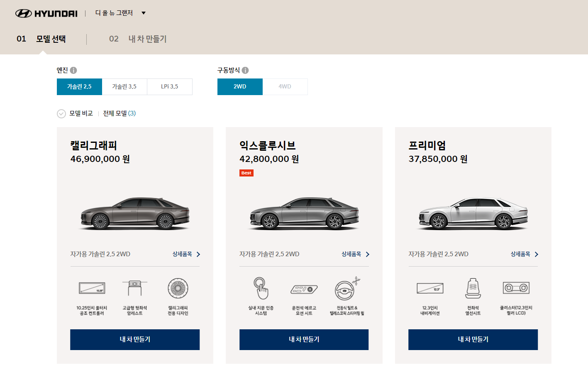Go to the 02 내 차 만들기 step

click(138, 39)
